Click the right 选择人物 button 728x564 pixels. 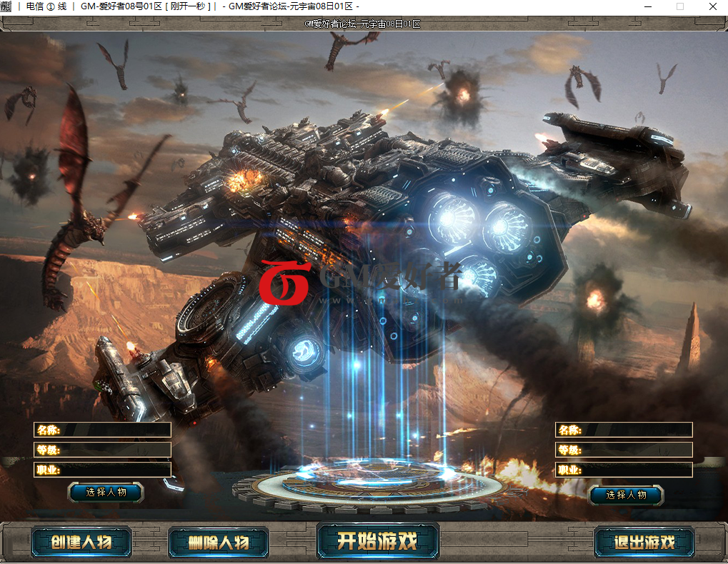coord(626,495)
